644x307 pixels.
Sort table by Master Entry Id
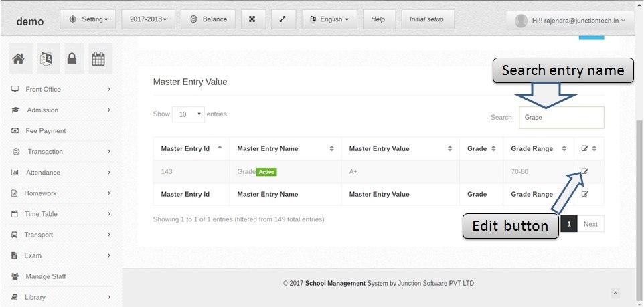(191, 148)
